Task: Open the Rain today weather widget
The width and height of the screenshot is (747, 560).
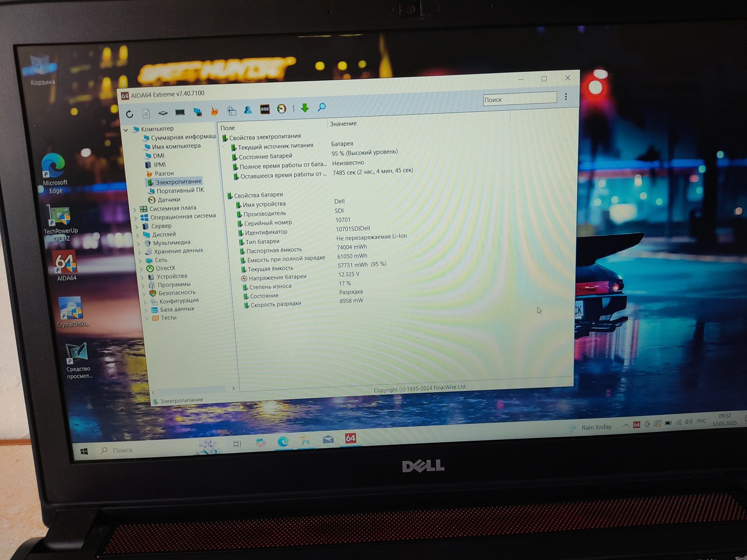Action: tap(591, 428)
